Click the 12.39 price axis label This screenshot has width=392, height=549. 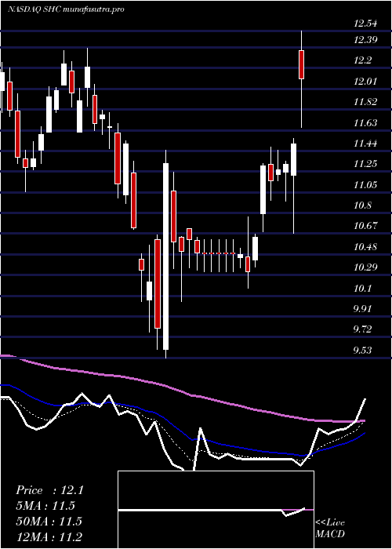365,39
